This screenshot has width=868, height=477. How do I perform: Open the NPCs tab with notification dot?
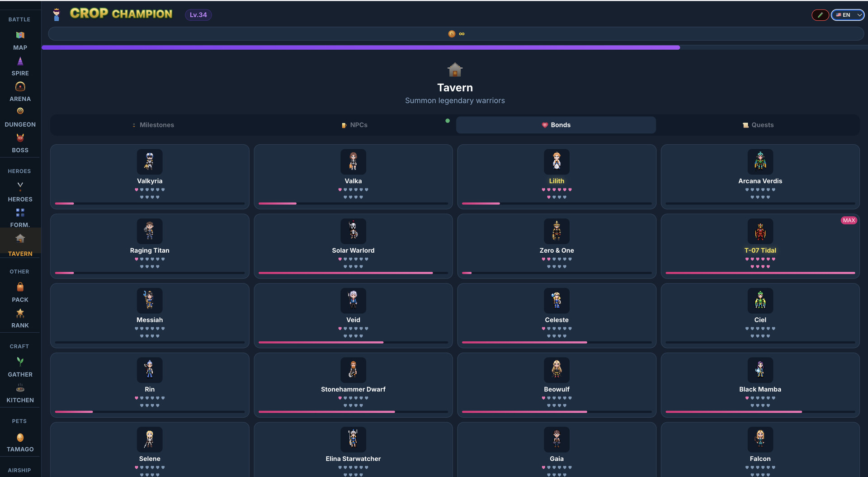tap(354, 125)
